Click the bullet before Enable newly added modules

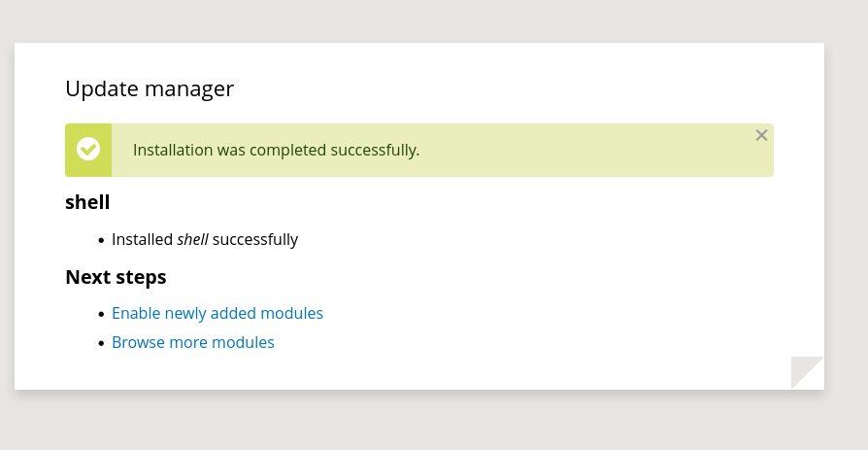point(101,314)
